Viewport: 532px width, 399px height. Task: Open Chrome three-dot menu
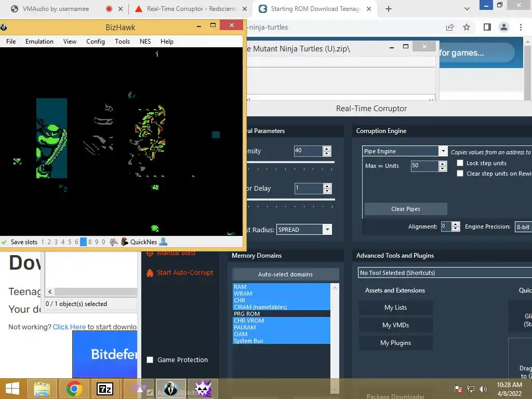point(521,27)
